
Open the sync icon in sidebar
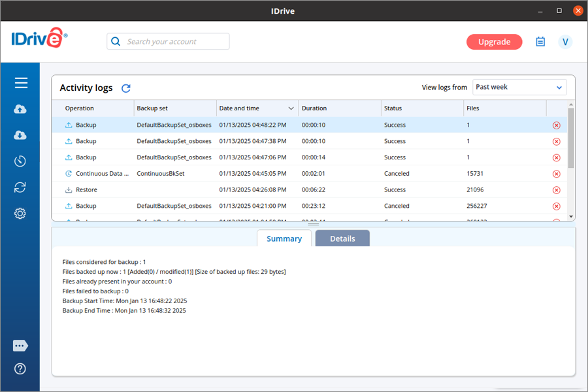point(20,188)
